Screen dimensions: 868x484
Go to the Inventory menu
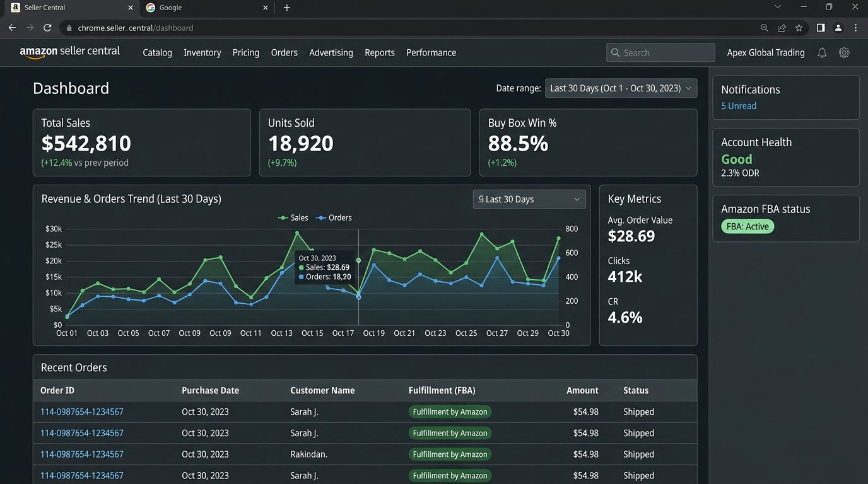[202, 53]
